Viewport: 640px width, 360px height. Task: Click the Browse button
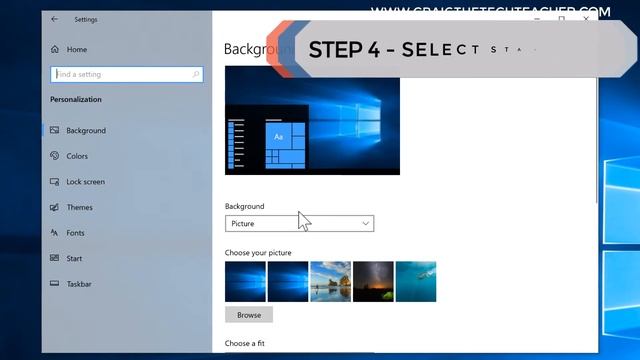point(249,315)
